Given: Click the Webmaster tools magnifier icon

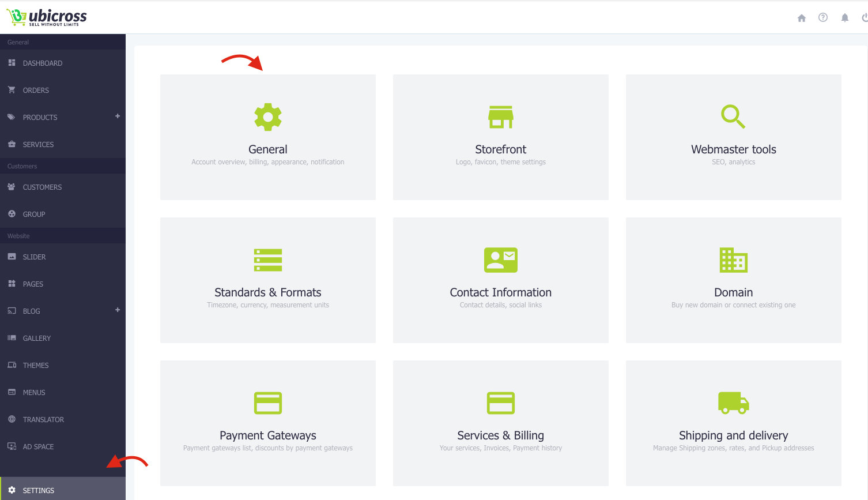Looking at the screenshot, I should (x=733, y=116).
